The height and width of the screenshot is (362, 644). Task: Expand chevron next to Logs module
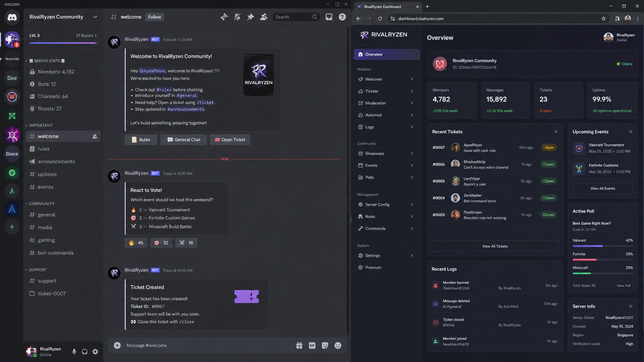pyautogui.click(x=412, y=127)
